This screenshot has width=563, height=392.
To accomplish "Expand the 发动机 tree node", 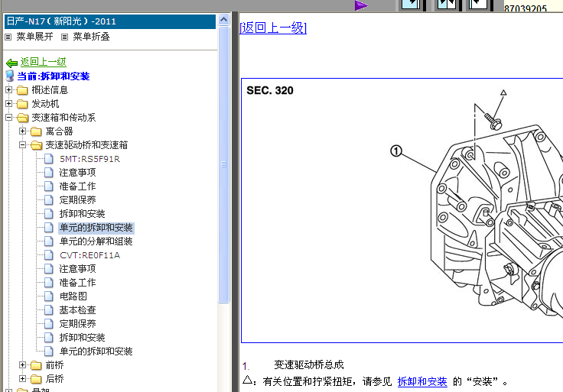I will point(9,104).
